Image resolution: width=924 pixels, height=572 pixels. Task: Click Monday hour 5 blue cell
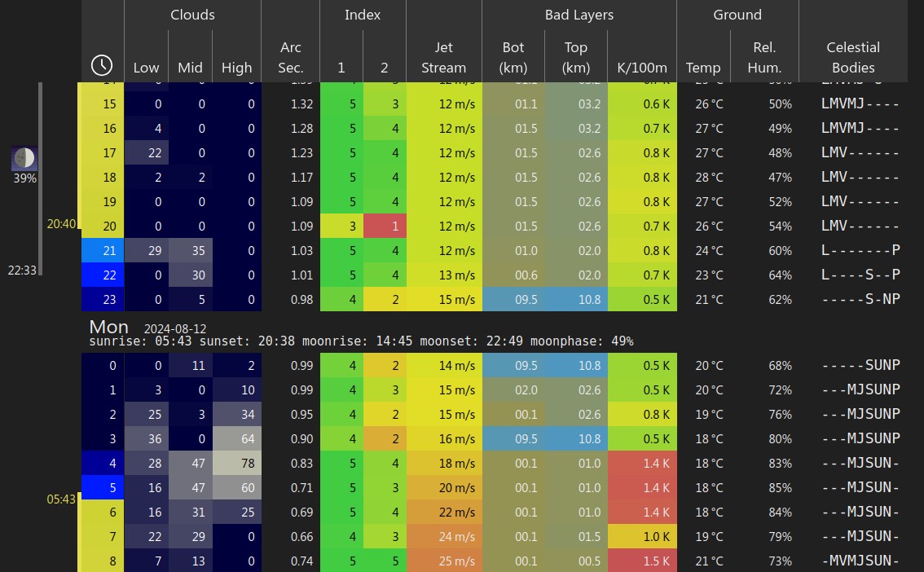pyautogui.click(x=103, y=488)
